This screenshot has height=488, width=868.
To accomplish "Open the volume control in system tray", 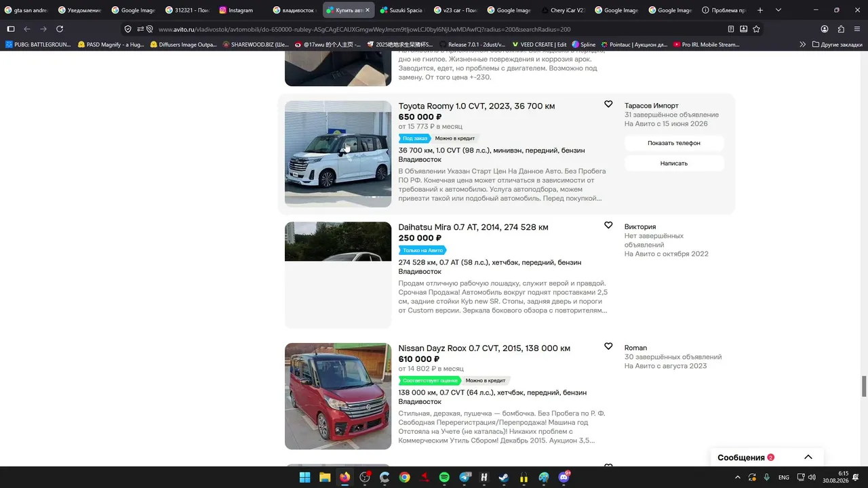I will 812,477.
